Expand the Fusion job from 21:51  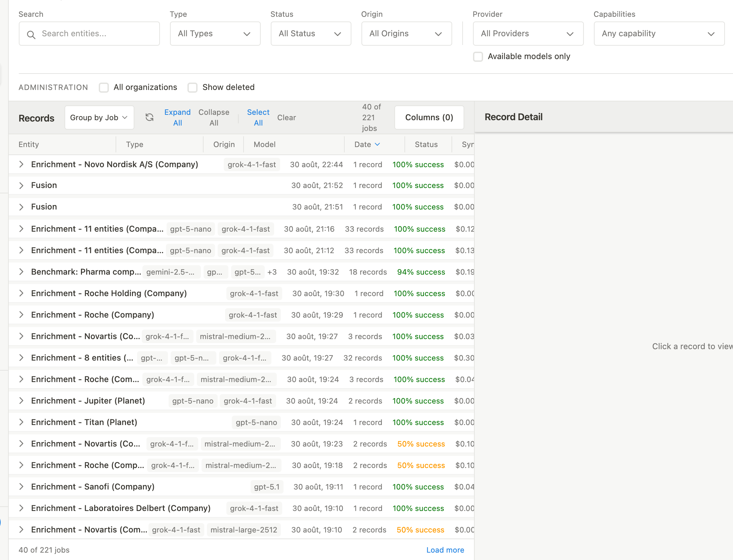pyautogui.click(x=21, y=207)
